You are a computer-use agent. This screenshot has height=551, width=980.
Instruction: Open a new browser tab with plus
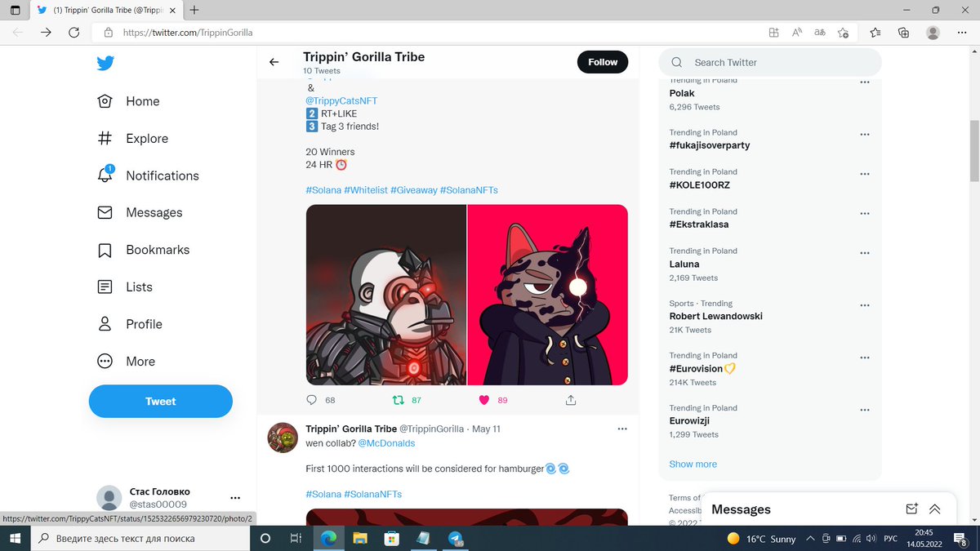tap(194, 10)
